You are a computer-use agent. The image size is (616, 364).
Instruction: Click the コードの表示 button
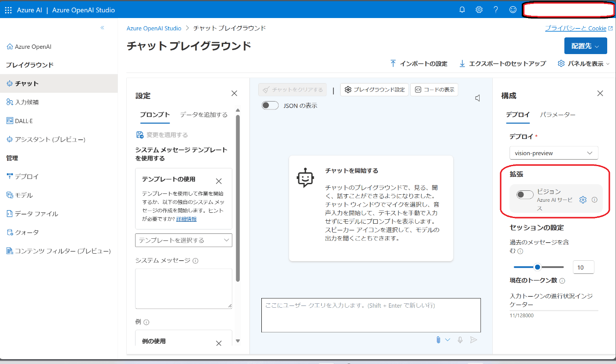point(434,90)
